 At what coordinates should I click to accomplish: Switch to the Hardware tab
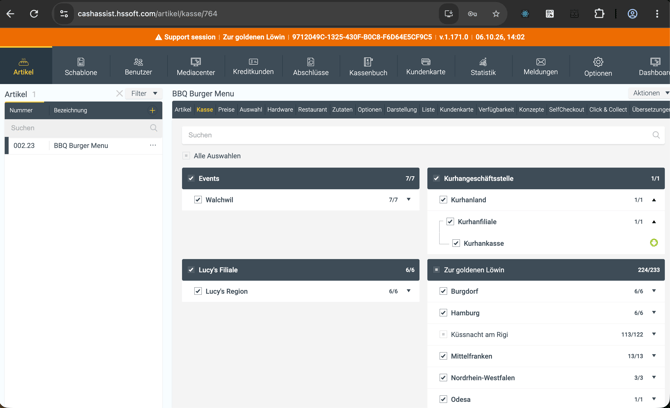[280, 110]
